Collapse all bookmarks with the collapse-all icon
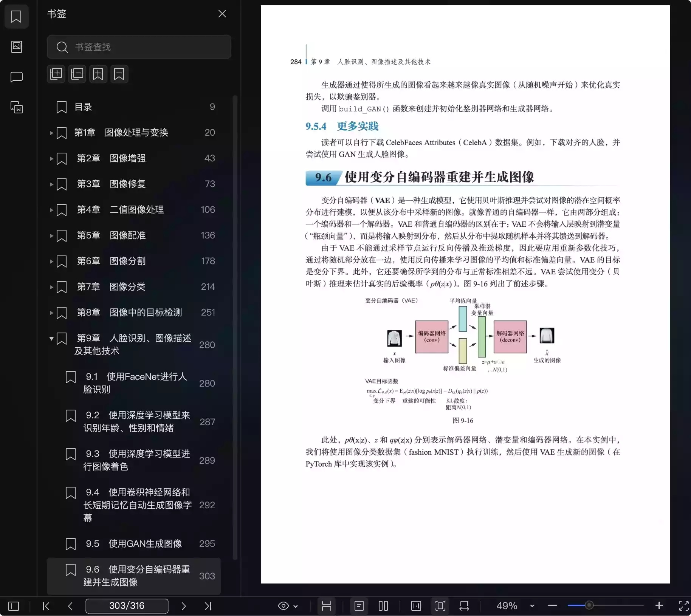Screen dimensions: 691x616 tap(77, 74)
